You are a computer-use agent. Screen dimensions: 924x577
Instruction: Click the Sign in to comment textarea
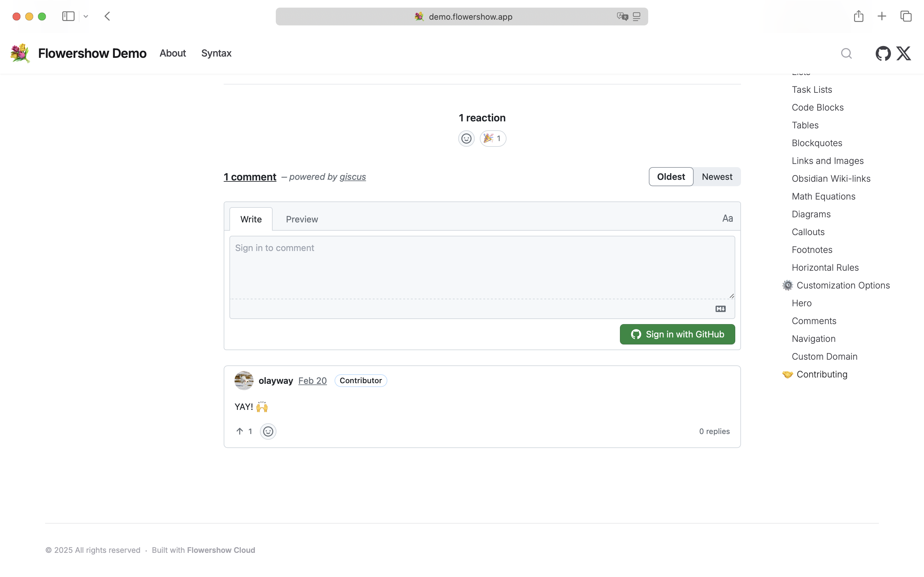tap(482, 267)
